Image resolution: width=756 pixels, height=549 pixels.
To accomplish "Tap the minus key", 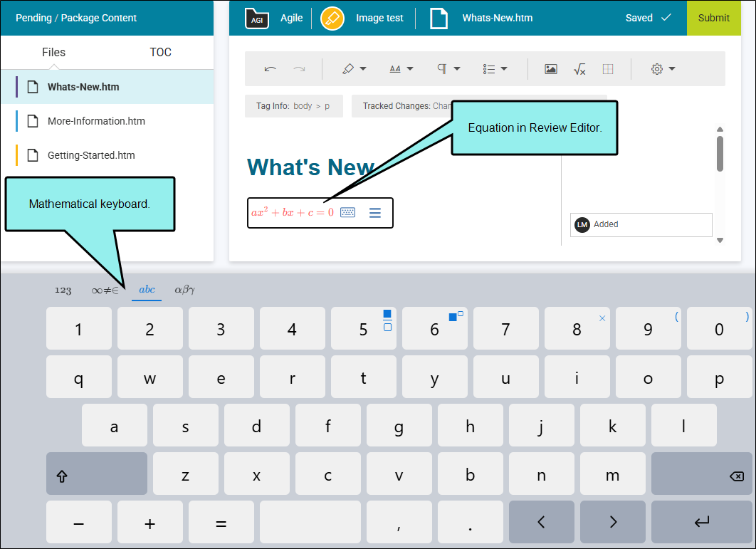I will coord(78,522).
